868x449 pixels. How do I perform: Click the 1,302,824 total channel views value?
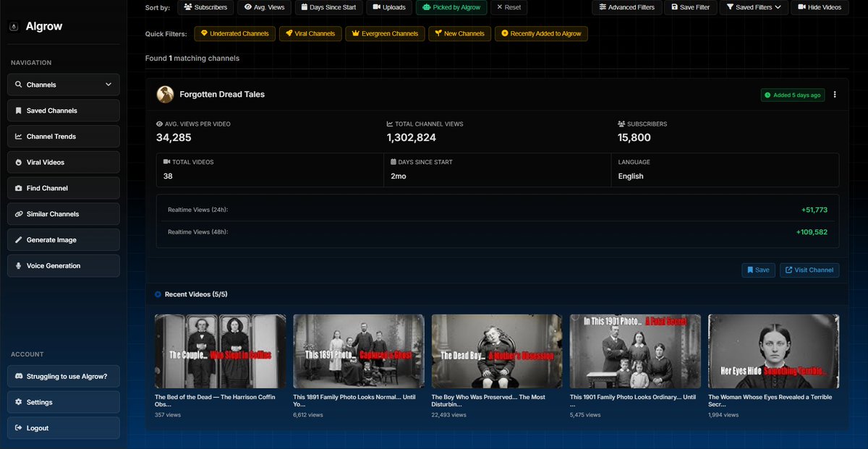pyautogui.click(x=412, y=137)
